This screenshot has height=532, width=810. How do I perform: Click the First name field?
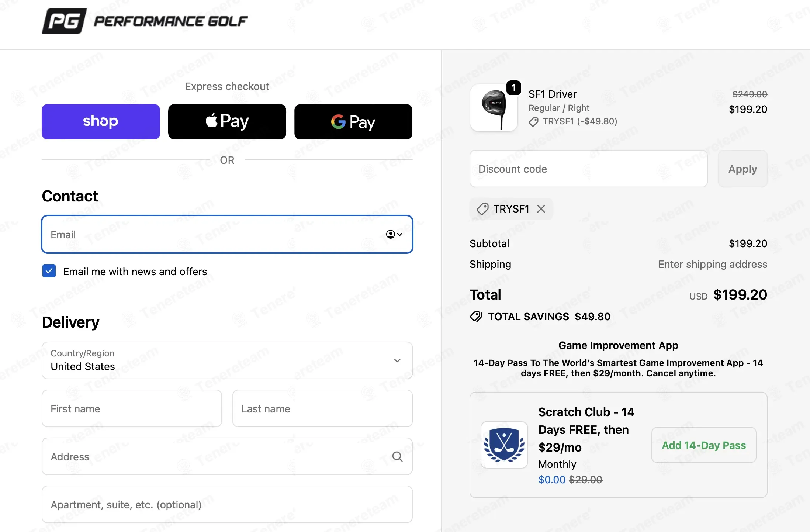(x=132, y=409)
